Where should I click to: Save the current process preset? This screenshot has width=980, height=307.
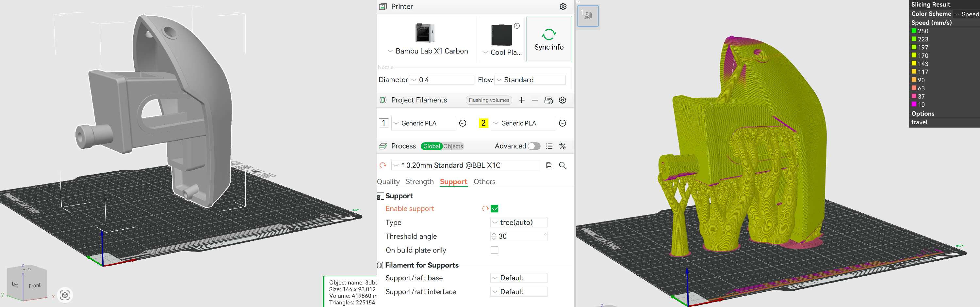[549, 165]
